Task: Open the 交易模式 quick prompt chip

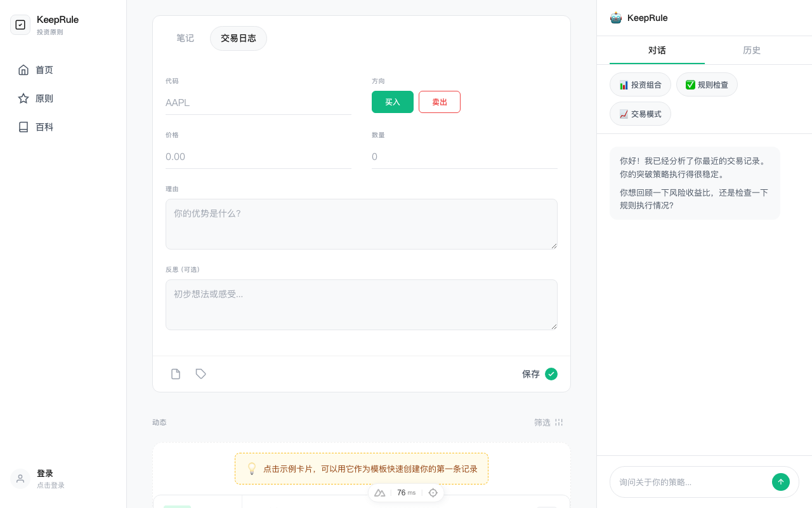Action: tap(640, 114)
